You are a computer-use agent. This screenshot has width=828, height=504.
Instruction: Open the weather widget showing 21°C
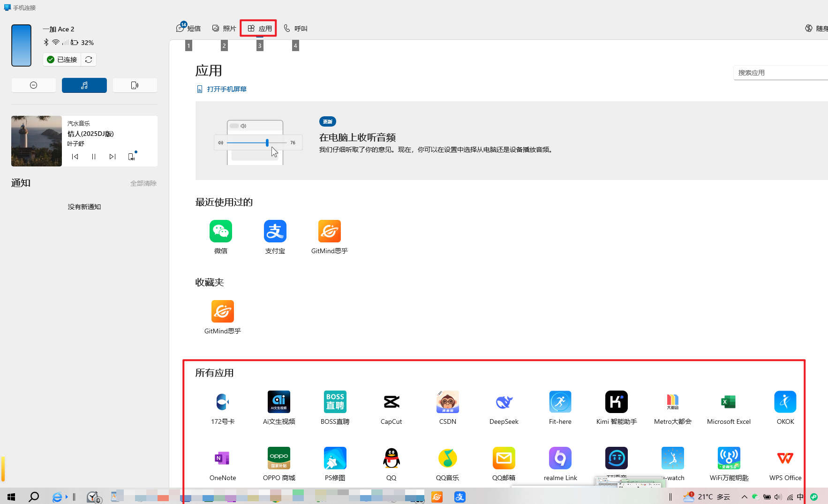point(707,496)
